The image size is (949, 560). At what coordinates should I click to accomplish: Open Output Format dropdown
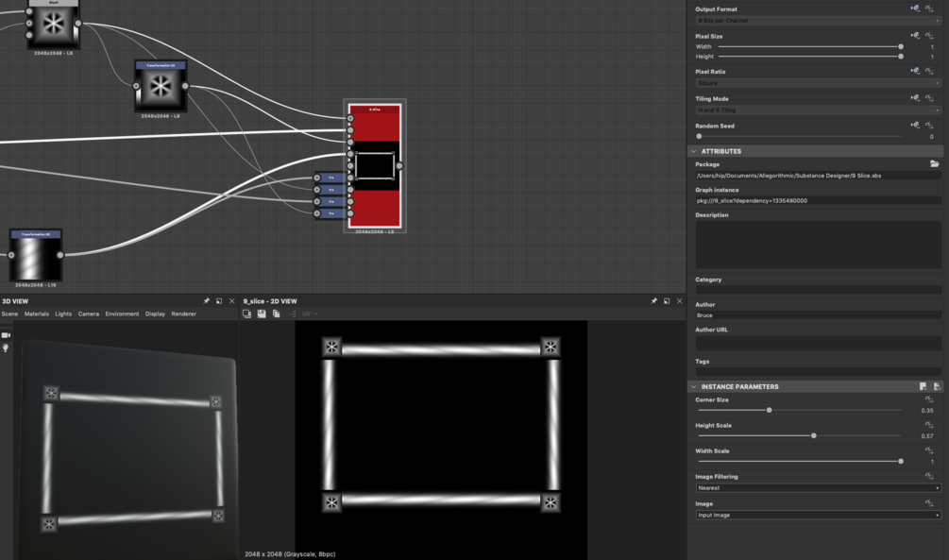[819, 21]
